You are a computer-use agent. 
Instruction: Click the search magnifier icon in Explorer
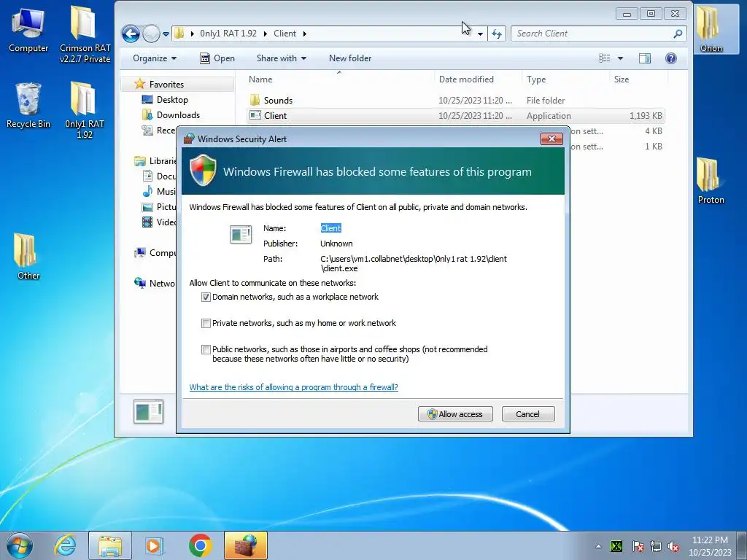678,34
